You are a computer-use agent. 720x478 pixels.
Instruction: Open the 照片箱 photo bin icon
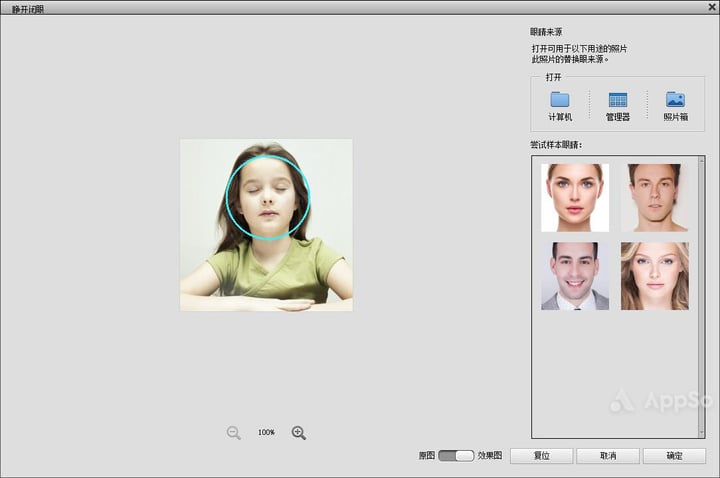pos(675,100)
